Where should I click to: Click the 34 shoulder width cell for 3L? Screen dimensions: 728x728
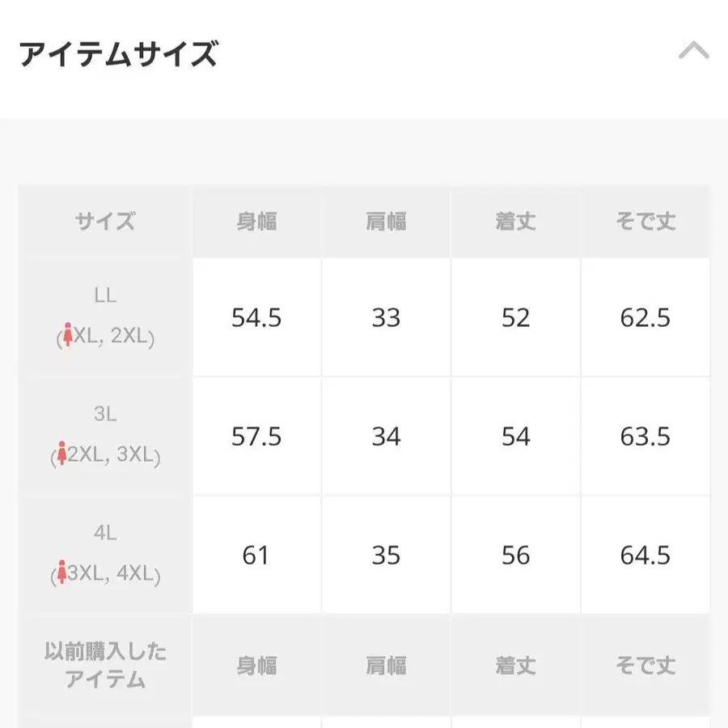(x=386, y=437)
